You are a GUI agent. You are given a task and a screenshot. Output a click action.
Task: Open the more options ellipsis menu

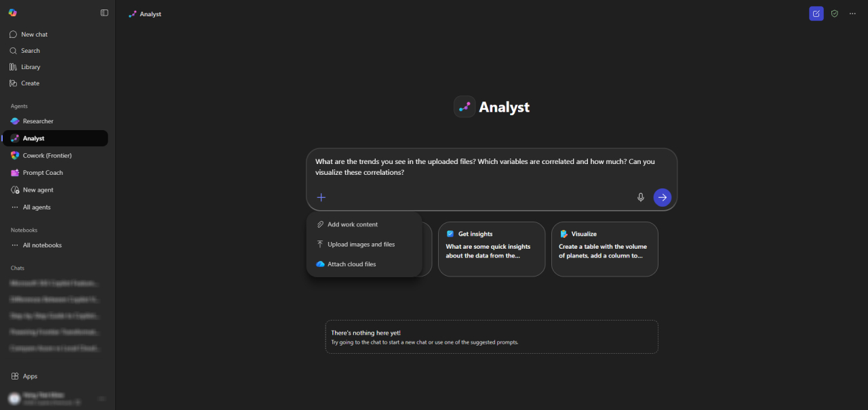(852, 14)
